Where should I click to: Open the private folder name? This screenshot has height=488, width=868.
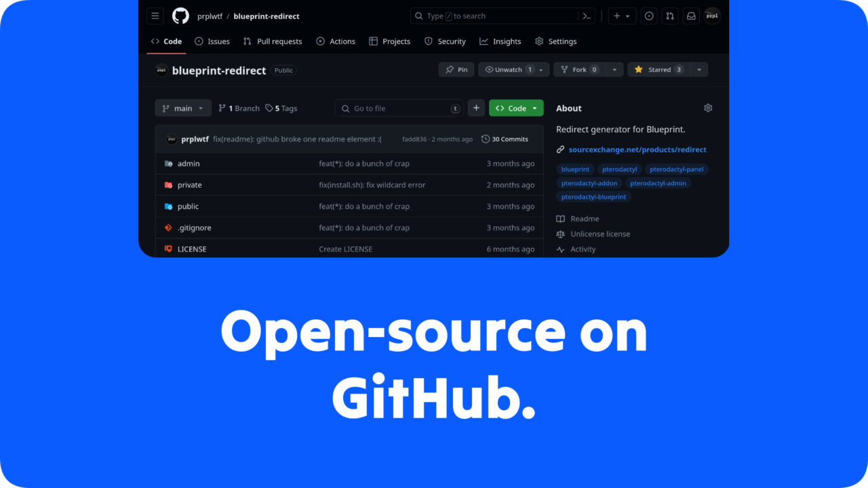point(190,185)
